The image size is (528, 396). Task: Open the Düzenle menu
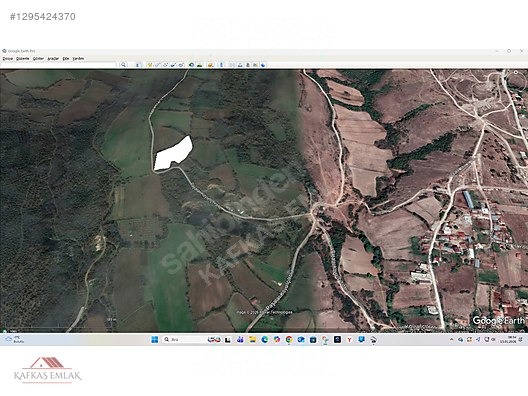(x=23, y=59)
